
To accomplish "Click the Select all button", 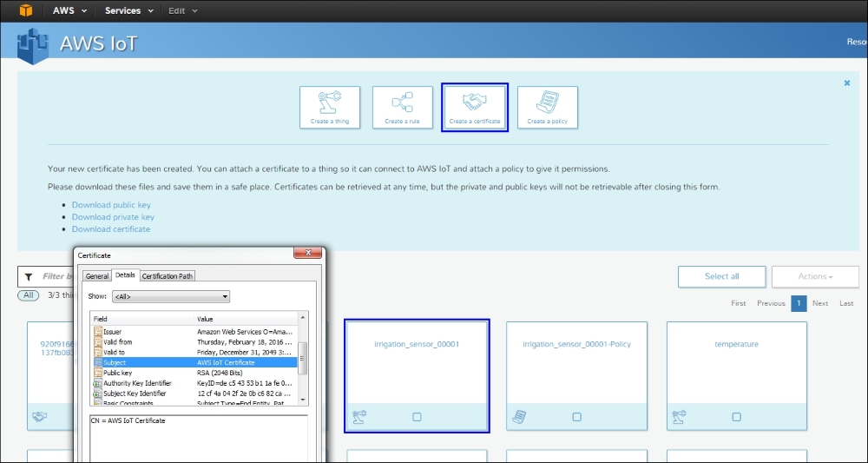I will coord(722,276).
